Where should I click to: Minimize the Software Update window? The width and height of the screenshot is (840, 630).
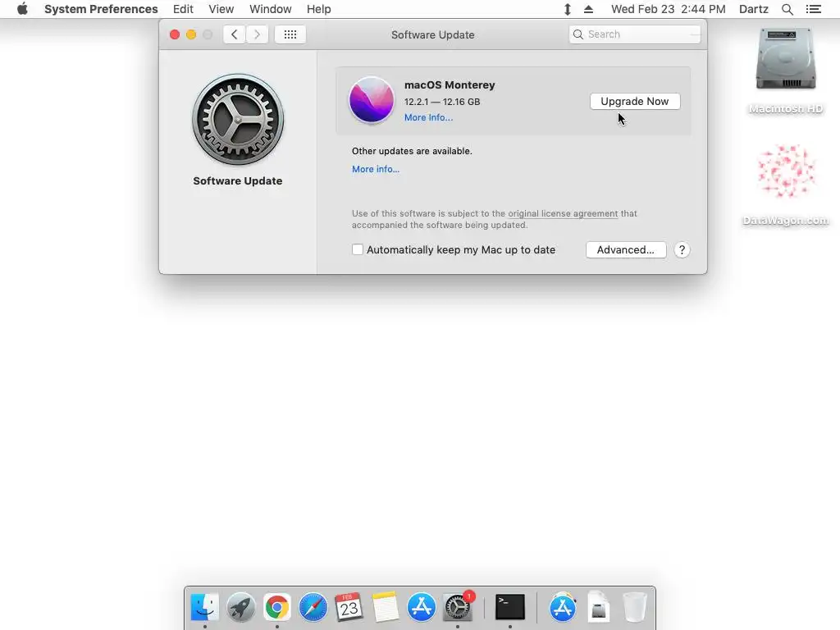191,34
